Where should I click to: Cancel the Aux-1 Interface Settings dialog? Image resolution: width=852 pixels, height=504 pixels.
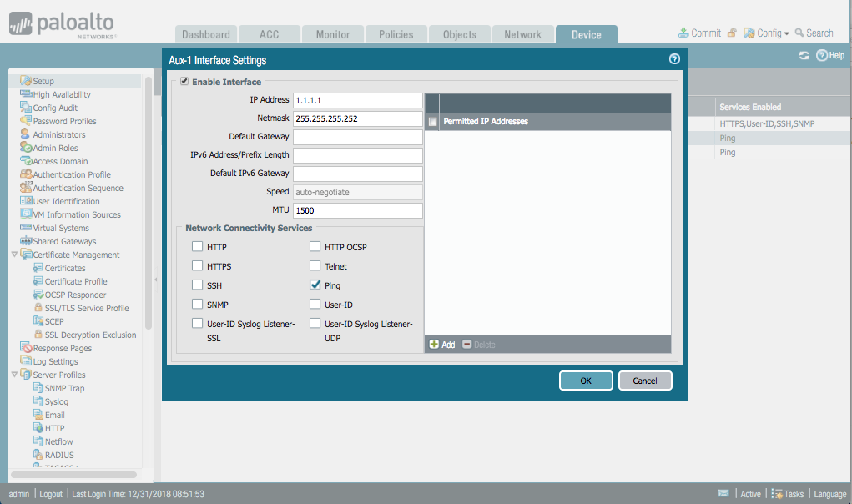pyautogui.click(x=645, y=381)
